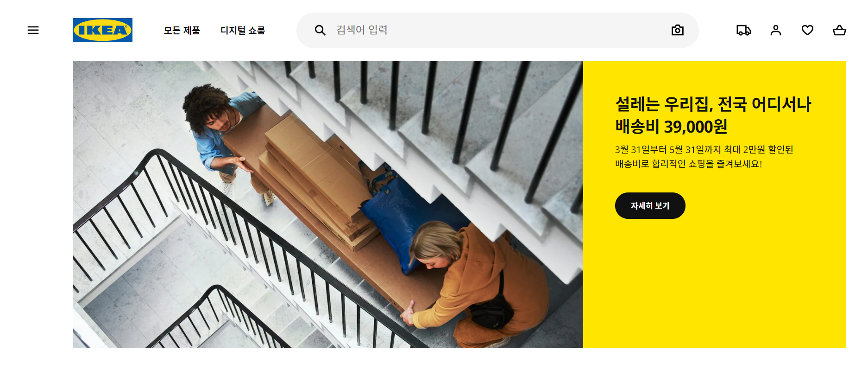Click the stairwell delivery banner photo
The image size is (868, 390).
[328, 205]
